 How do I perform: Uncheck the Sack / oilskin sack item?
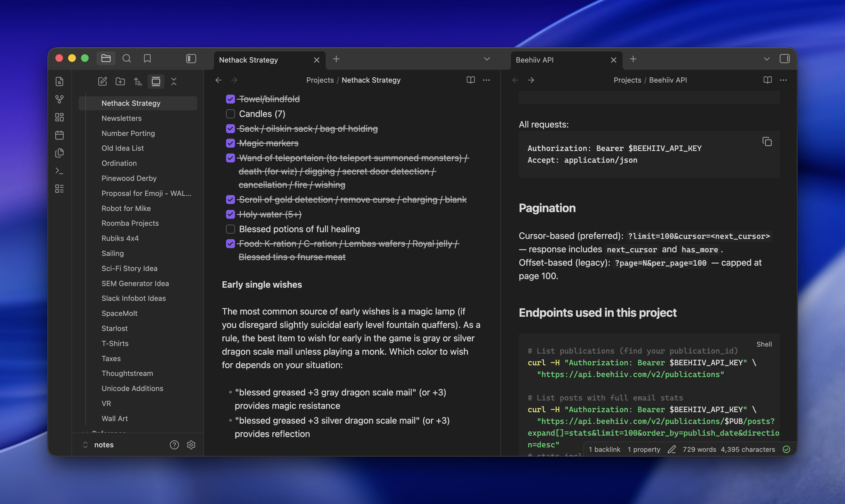click(230, 129)
